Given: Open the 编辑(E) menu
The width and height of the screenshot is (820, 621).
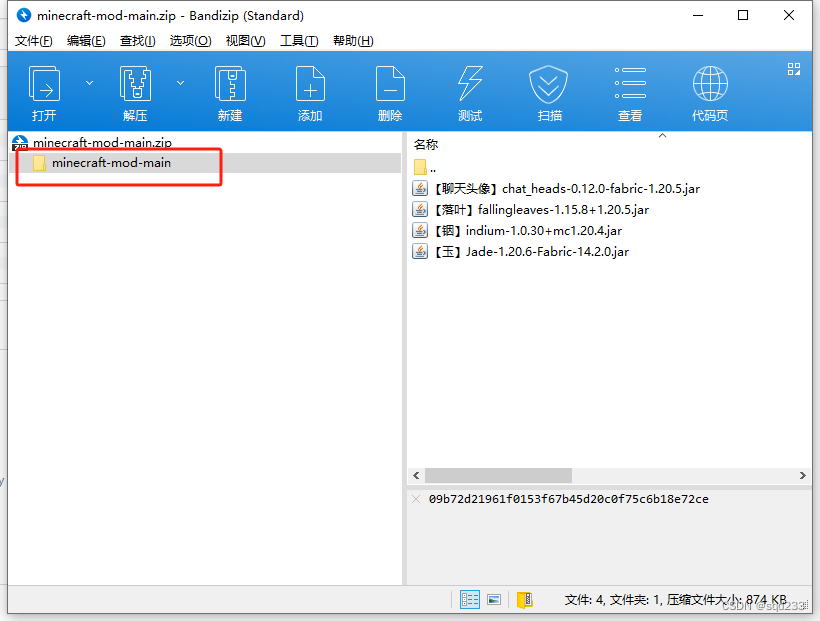Looking at the screenshot, I should (x=86, y=41).
